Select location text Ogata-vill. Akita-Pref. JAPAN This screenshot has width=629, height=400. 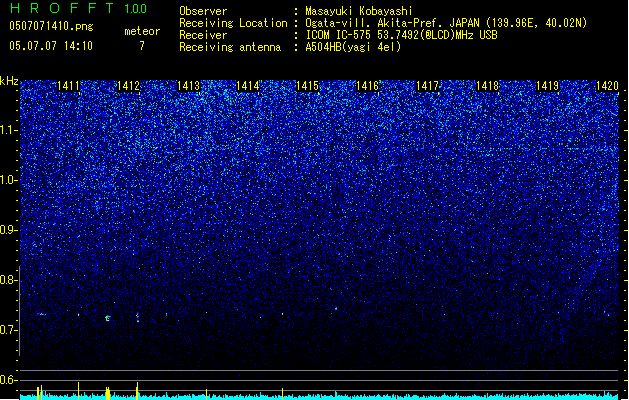[391, 23]
